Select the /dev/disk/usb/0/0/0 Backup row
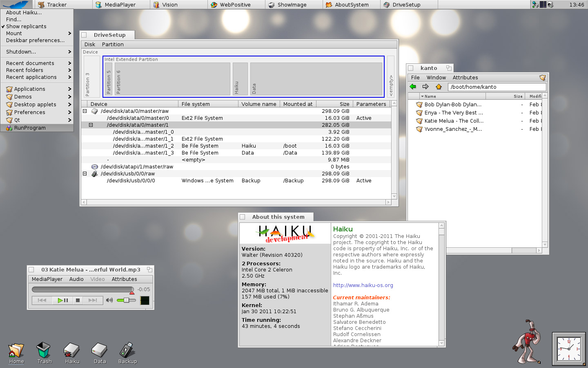 click(236, 180)
